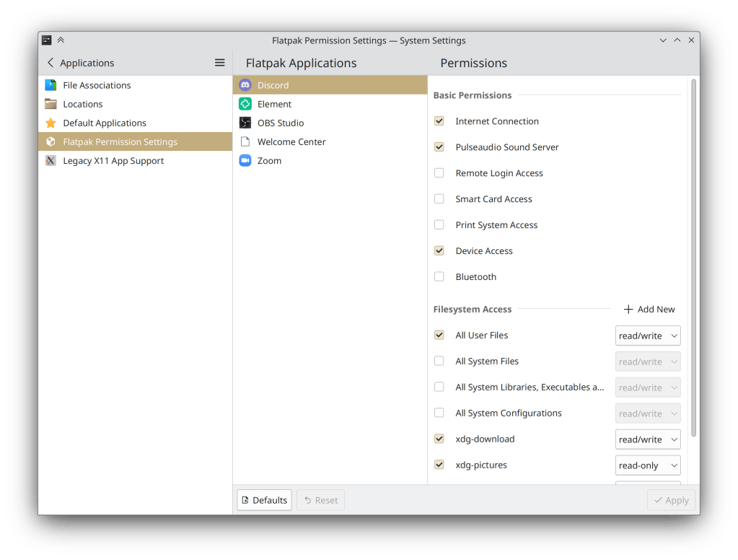Select the Element app icon
This screenshot has height=560, width=738.
point(246,103)
